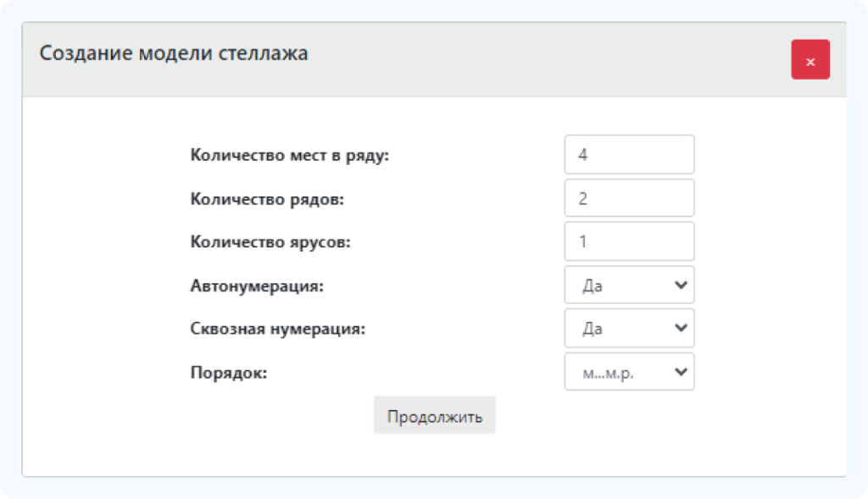Open the Сквозная нумерация dropdown showing Да
The image size is (868, 499).
pyautogui.click(x=630, y=328)
